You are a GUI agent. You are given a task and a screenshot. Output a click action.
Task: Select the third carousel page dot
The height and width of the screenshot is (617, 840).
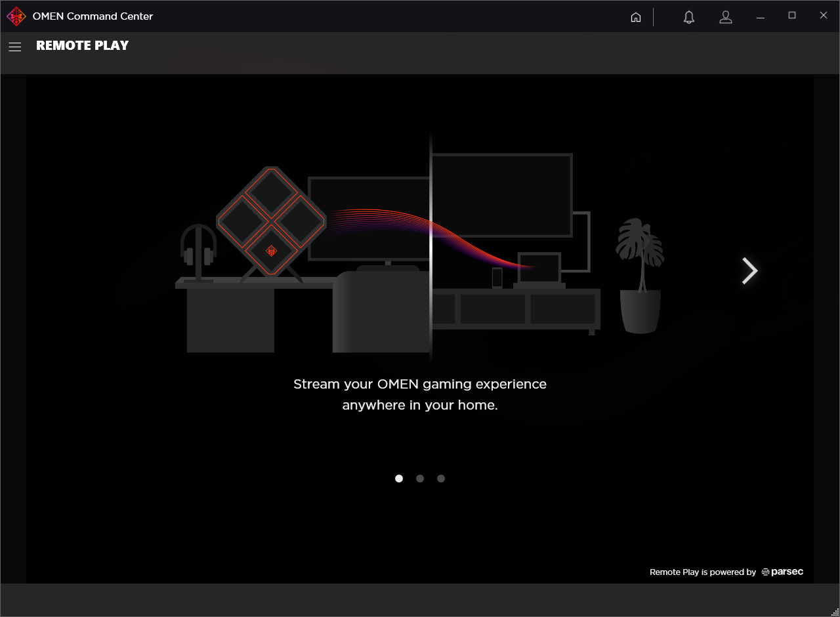coord(441,479)
